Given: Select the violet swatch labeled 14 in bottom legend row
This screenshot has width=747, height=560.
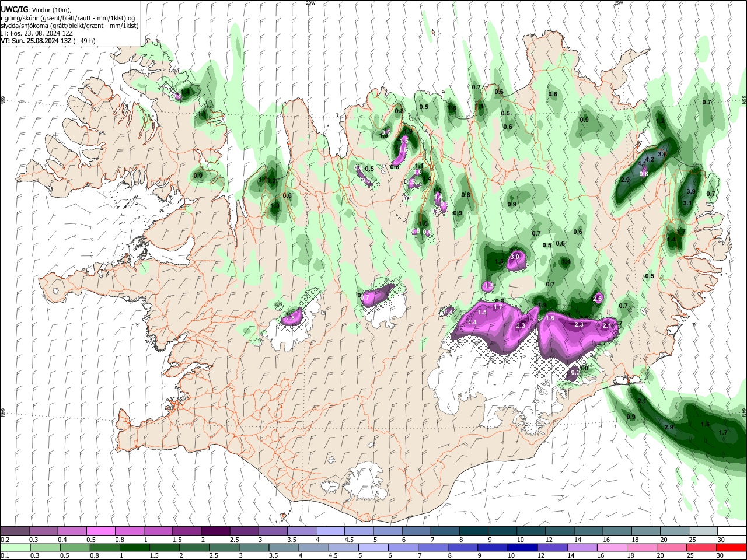Looking at the screenshot, I should (x=581, y=547).
